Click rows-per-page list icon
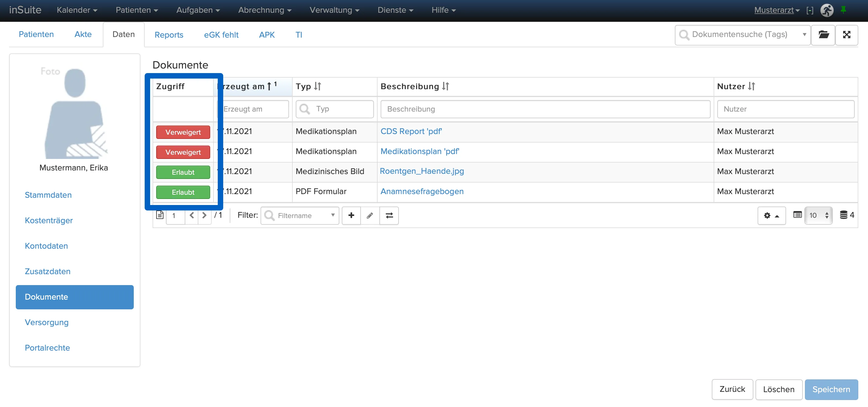 (797, 215)
